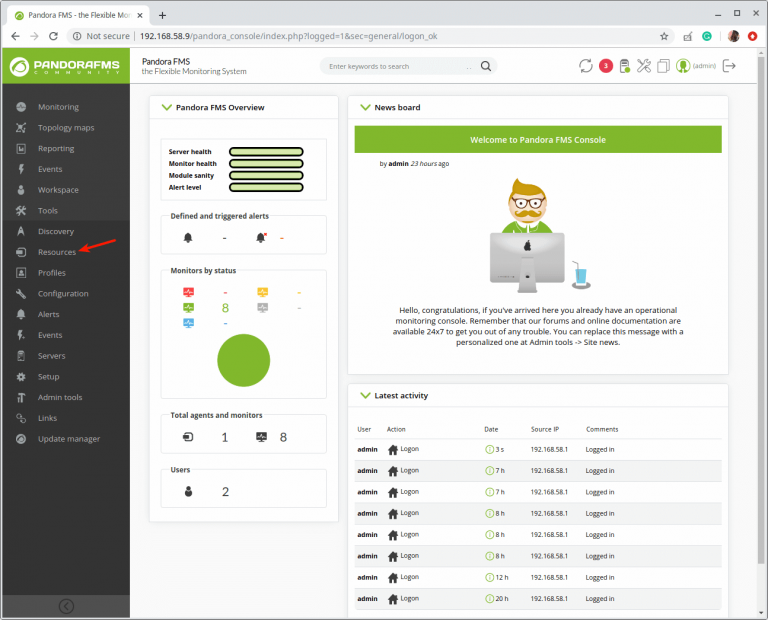Click the keyword search input field
The width and height of the screenshot is (768, 620).
tap(395, 66)
